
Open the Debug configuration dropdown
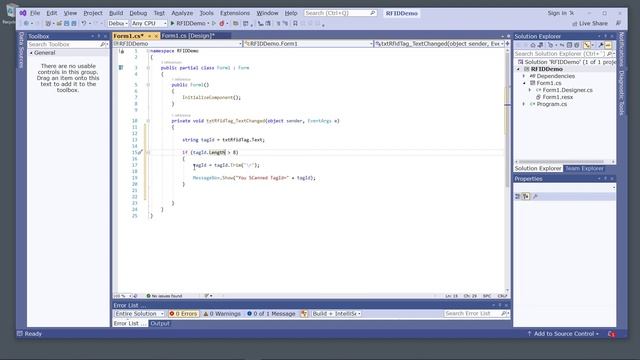118,23
